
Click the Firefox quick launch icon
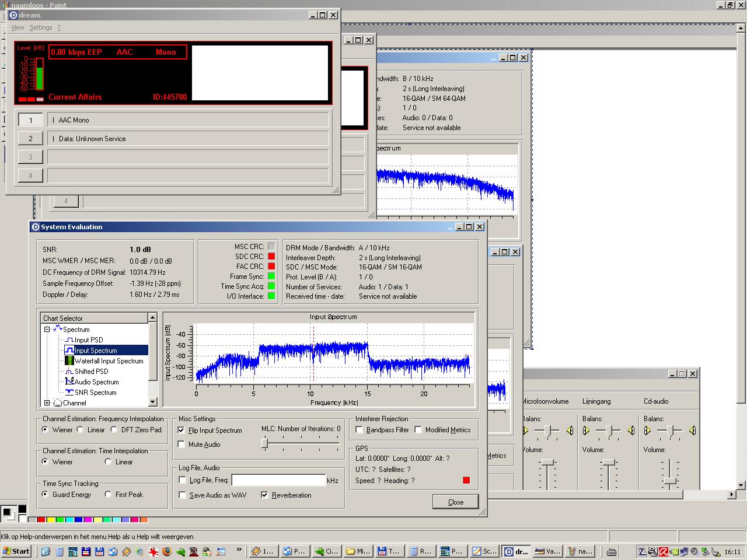(x=167, y=551)
